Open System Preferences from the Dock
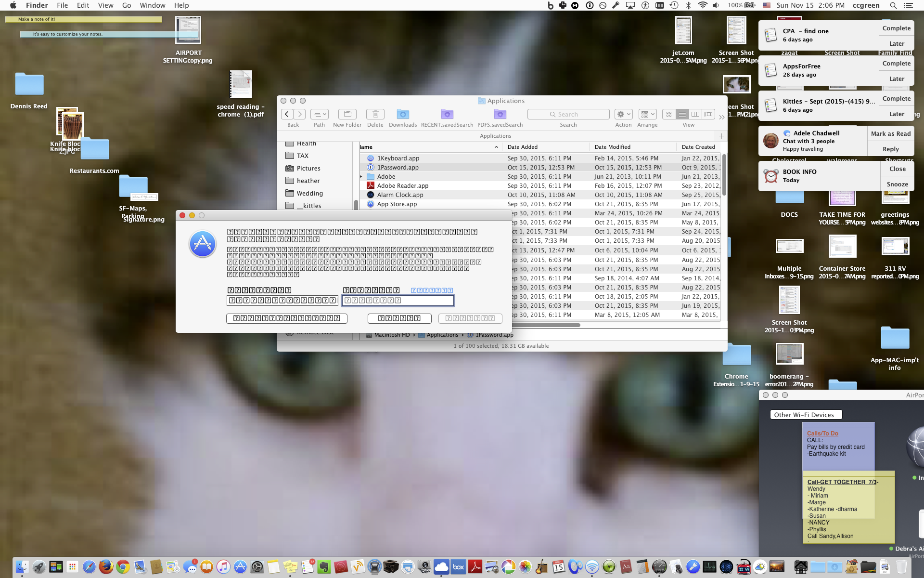Image resolution: width=924 pixels, height=578 pixels. (x=257, y=567)
